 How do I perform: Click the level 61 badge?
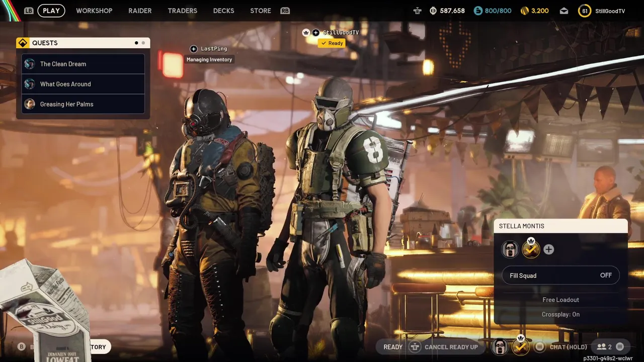584,11
